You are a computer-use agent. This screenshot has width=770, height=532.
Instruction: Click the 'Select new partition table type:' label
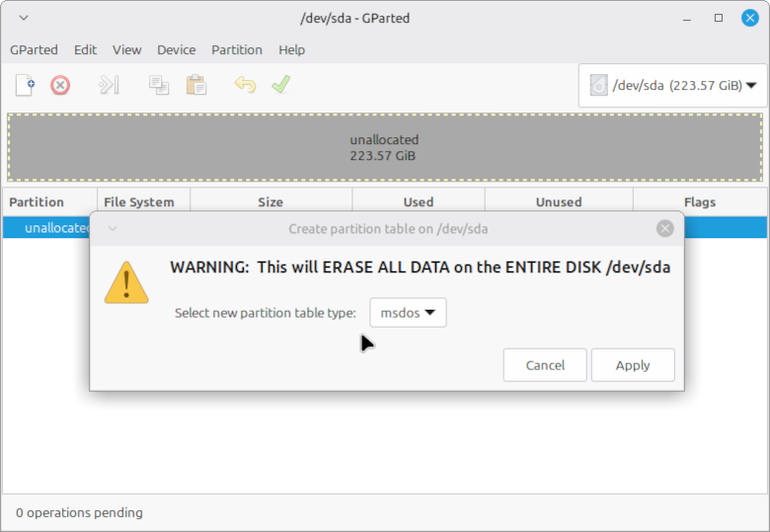coord(266,313)
